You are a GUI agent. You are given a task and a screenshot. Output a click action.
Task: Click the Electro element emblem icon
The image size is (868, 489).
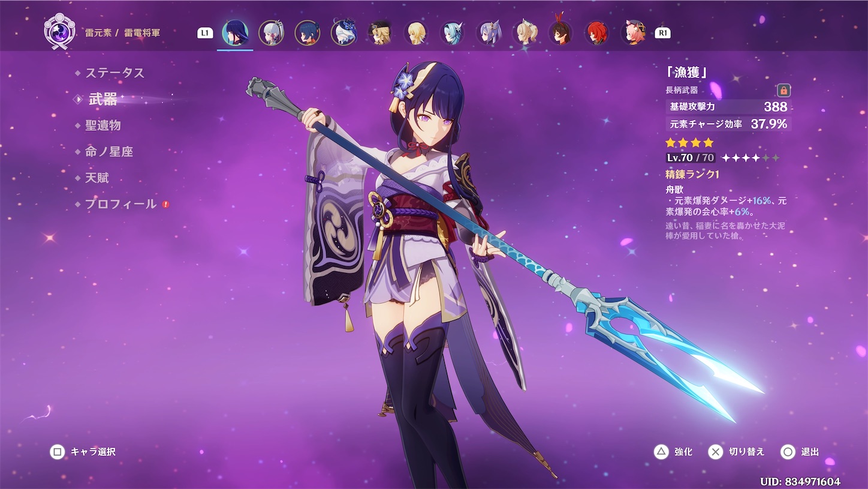pyautogui.click(x=60, y=32)
